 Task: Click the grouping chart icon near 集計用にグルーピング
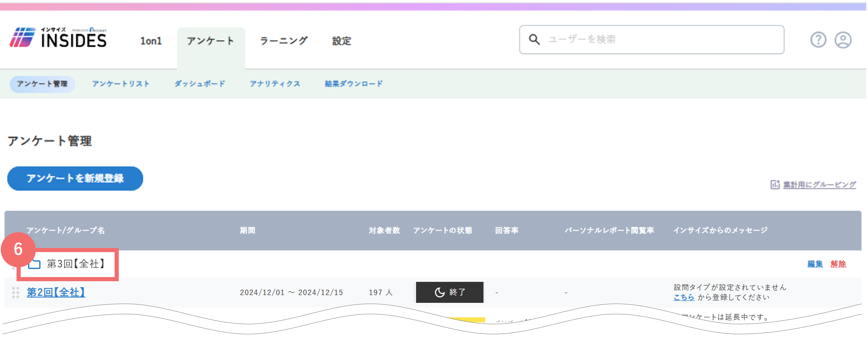point(775,184)
